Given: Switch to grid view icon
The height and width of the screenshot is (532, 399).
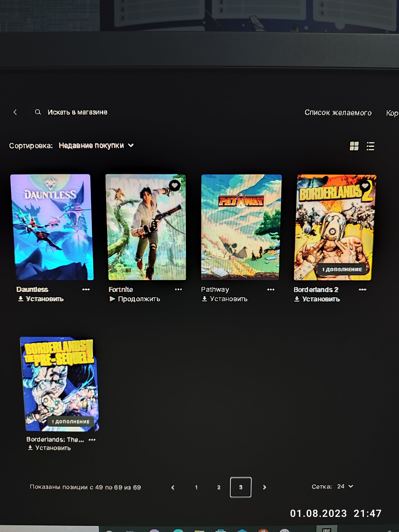Looking at the screenshot, I should point(354,146).
